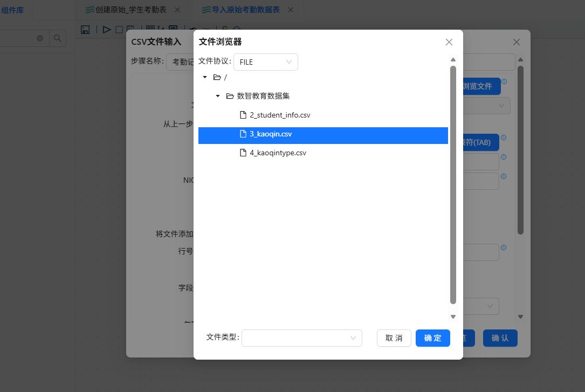Click magnifier search icon in component library
Screen dimensions: 585x392
[58, 38]
